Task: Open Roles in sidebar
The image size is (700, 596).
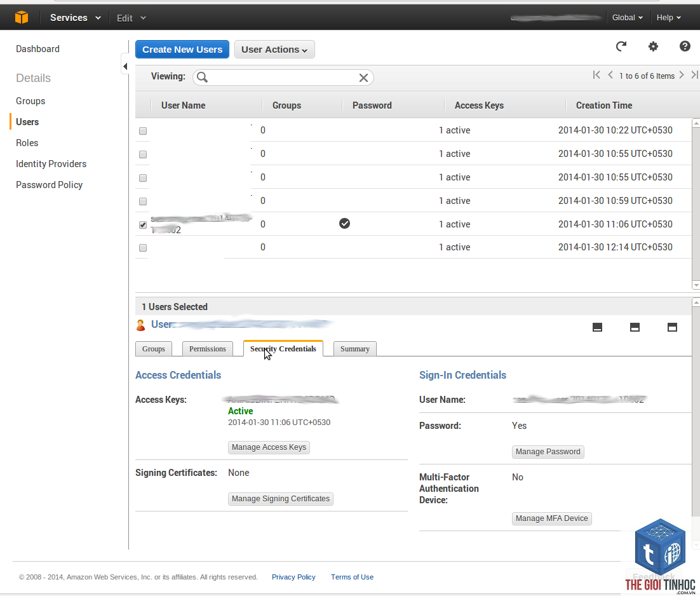Action: (x=27, y=143)
